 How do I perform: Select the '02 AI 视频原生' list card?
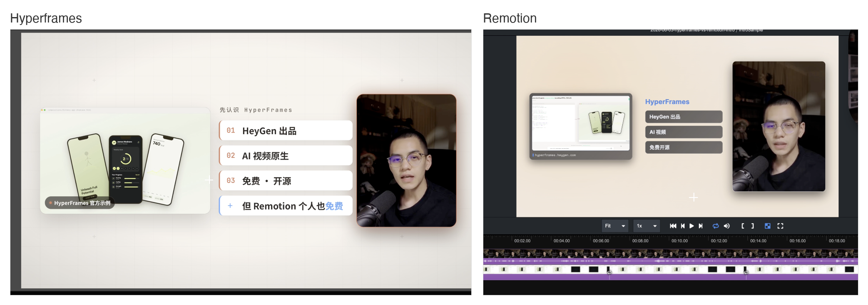click(286, 155)
